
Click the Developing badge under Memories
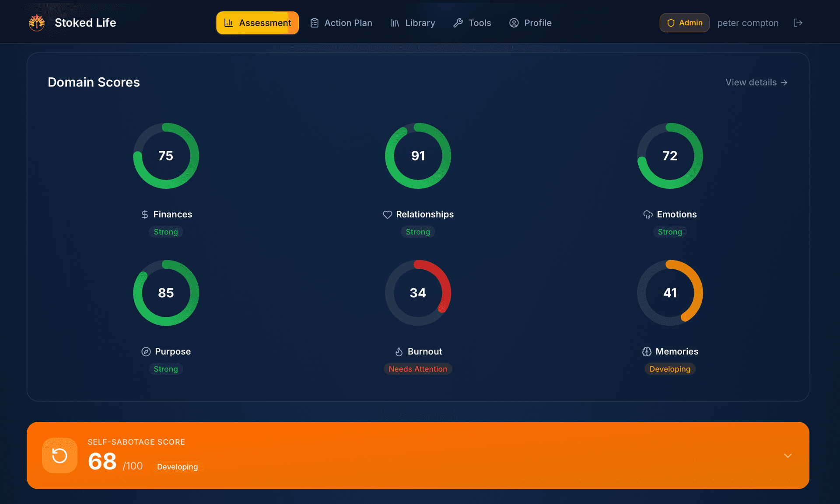[x=669, y=368]
